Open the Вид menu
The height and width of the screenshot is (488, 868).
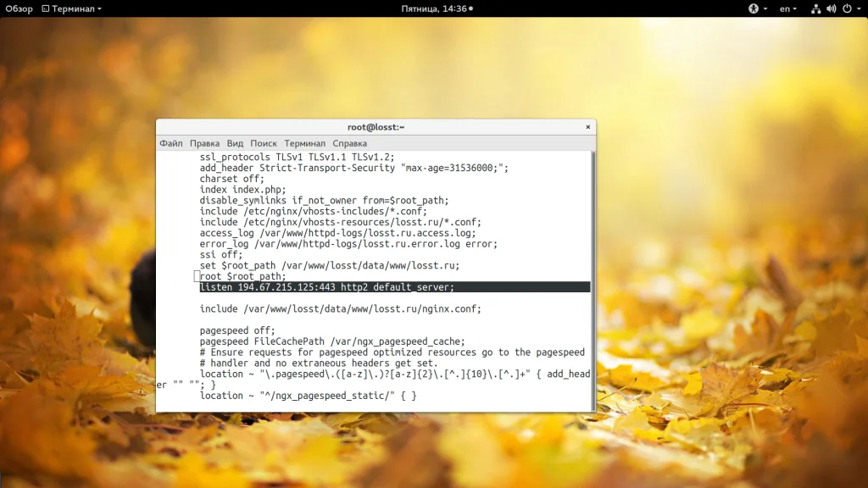coord(235,144)
